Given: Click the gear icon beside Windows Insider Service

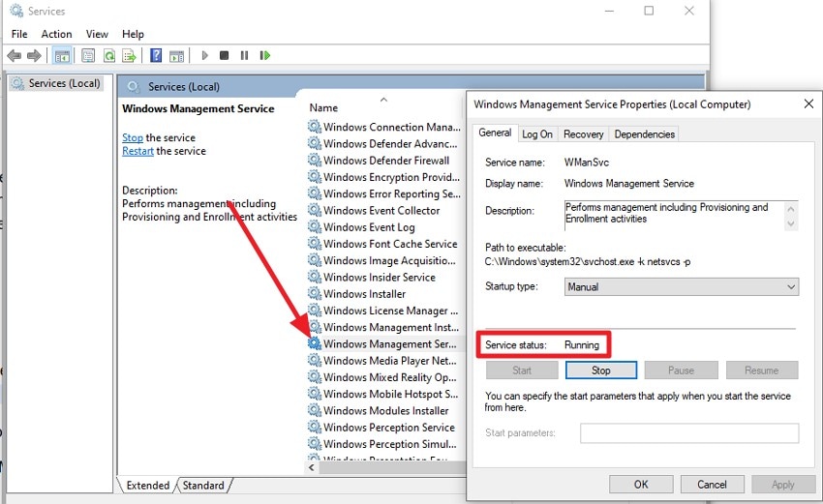Looking at the screenshot, I should (315, 277).
